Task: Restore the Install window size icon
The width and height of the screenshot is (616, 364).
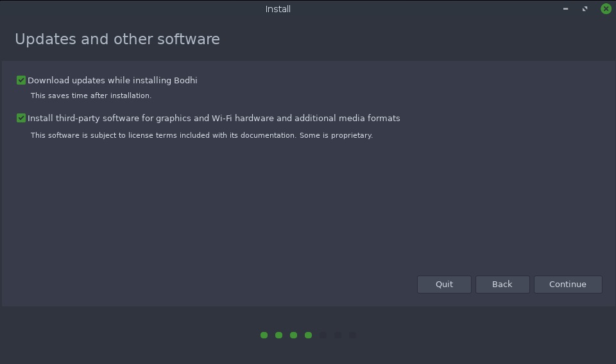Action: tap(585, 8)
